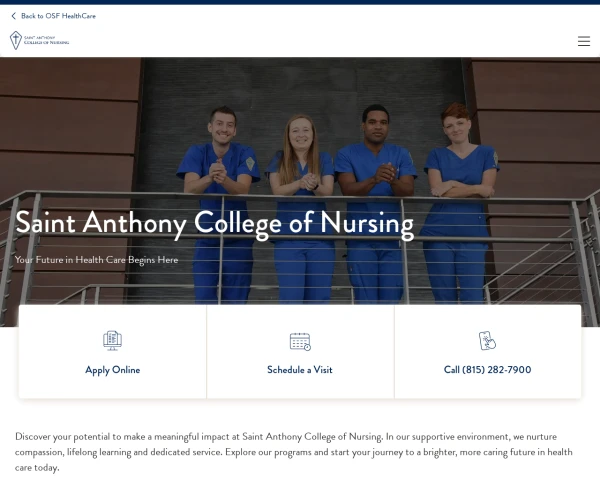This screenshot has width=600, height=480.
Task: Click the back arrow chevron icon
Action: [14, 16]
